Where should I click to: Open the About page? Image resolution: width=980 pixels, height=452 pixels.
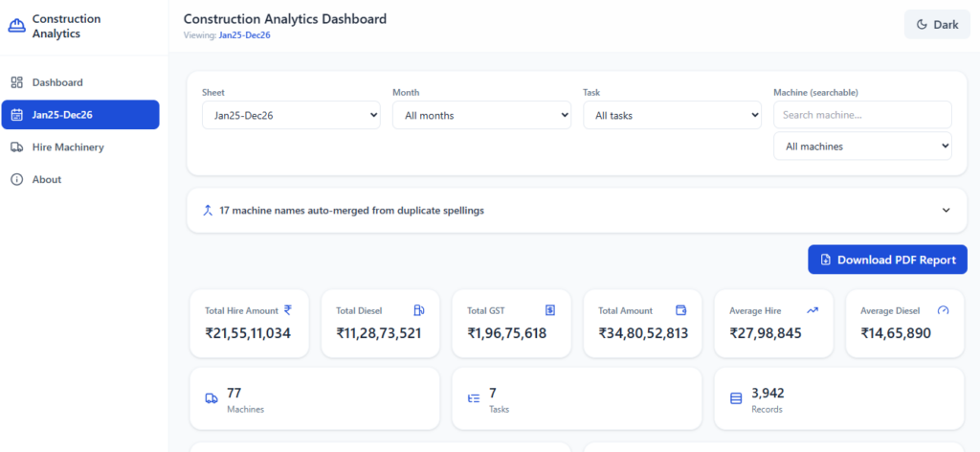(x=80, y=179)
